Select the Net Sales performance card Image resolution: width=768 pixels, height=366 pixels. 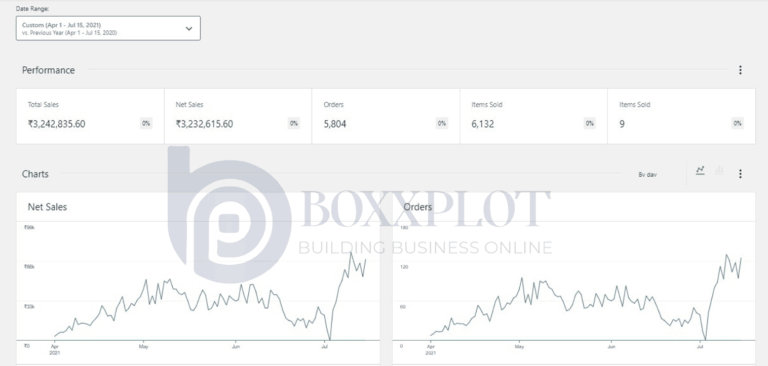click(238, 116)
